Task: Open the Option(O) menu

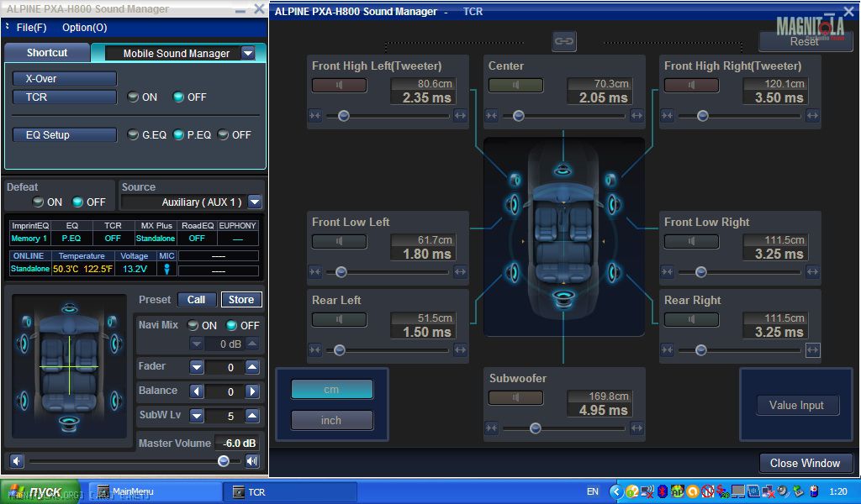Action: tap(85, 28)
